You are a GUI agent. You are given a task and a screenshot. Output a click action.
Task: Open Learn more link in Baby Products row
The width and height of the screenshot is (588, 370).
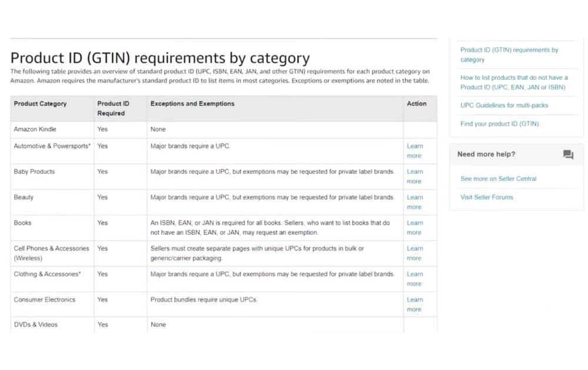pyautogui.click(x=415, y=176)
